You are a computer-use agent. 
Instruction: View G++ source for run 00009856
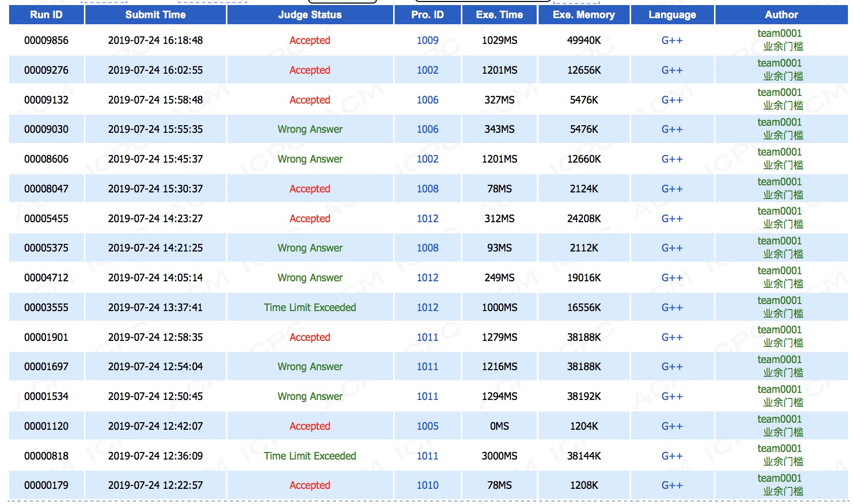pyautogui.click(x=672, y=40)
